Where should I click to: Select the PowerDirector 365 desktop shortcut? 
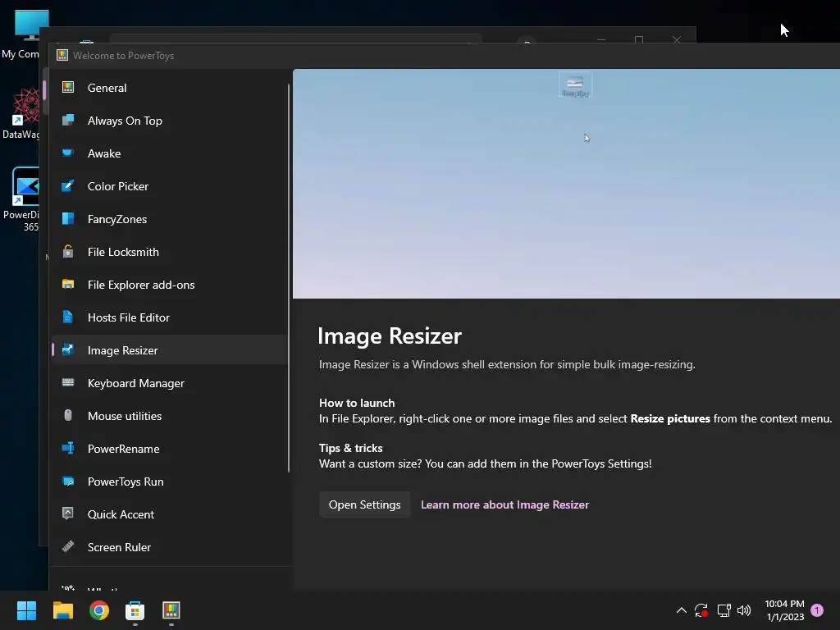pos(21,199)
